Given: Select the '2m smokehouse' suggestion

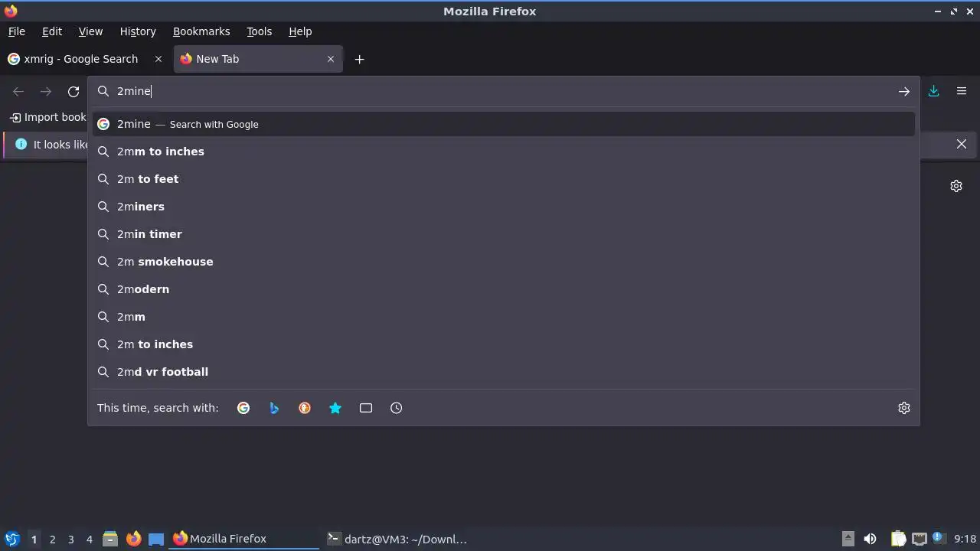Looking at the screenshot, I should tap(504, 262).
